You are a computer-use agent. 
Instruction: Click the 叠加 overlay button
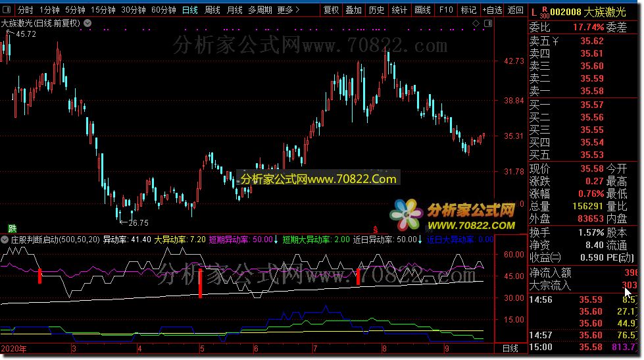[x=353, y=9]
